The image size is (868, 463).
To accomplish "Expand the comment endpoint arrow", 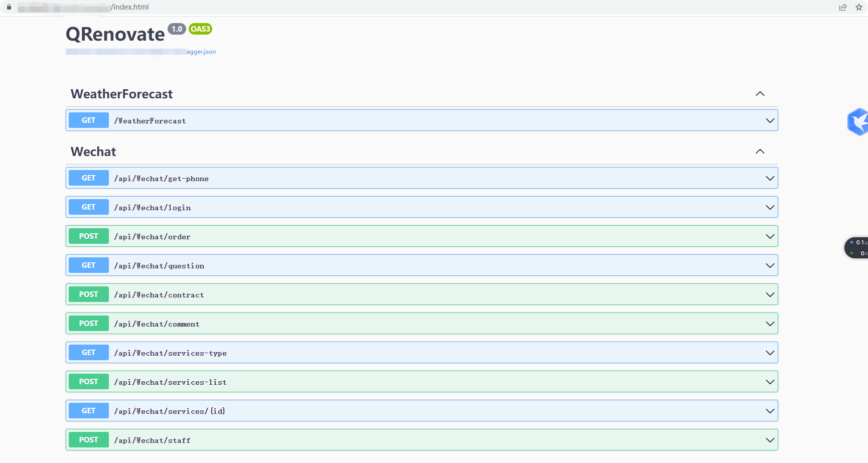I will 770,324.
